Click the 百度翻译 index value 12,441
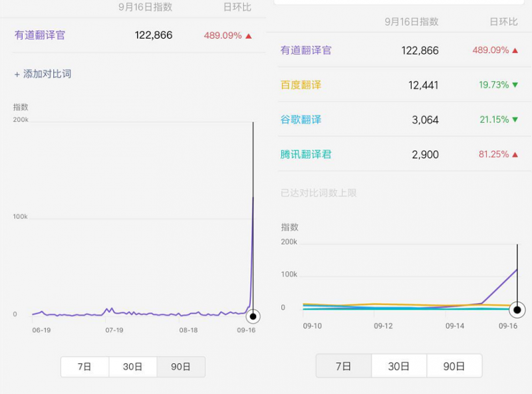532x394 pixels. click(x=424, y=85)
